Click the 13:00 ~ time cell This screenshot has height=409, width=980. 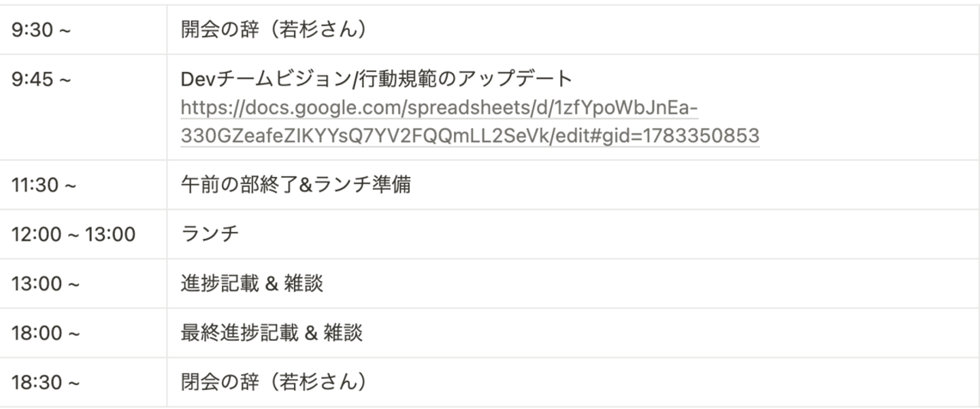[45, 284]
